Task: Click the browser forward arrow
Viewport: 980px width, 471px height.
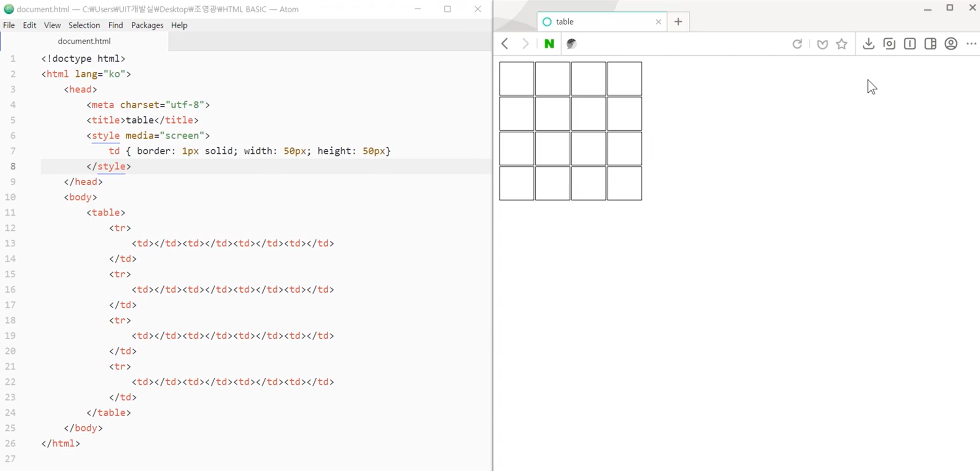Action: 525,44
